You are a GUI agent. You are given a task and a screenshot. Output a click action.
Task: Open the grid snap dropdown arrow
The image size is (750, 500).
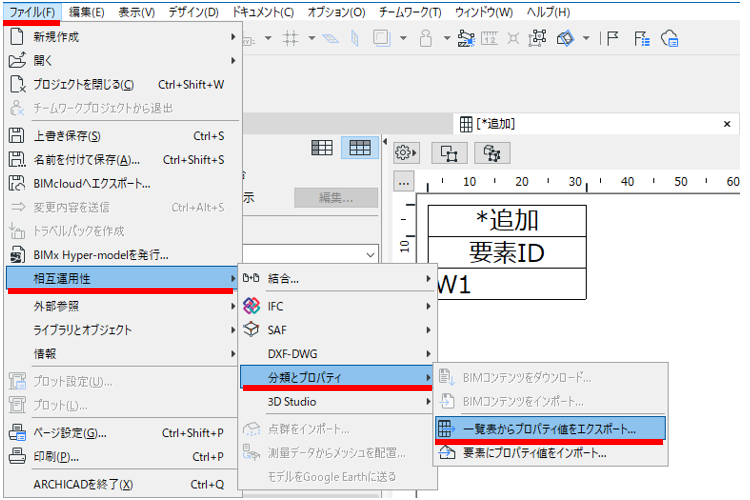point(311,38)
